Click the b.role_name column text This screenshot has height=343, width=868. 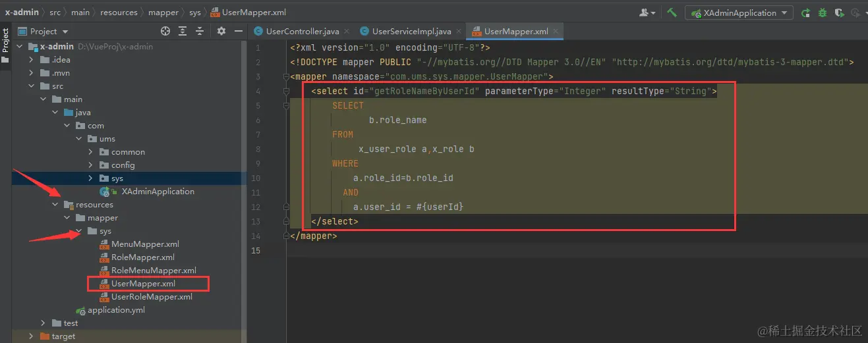click(398, 120)
